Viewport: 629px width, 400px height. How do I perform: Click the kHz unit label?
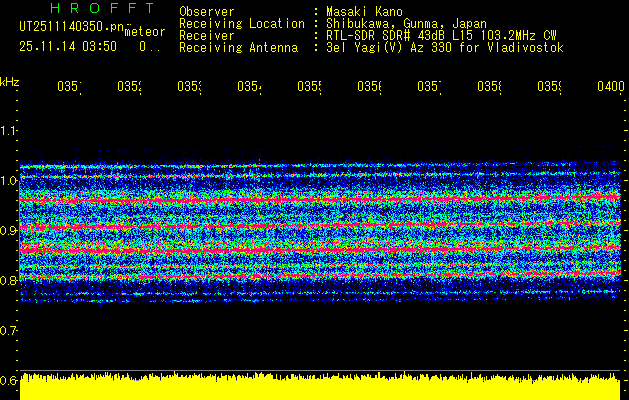click(x=9, y=82)
